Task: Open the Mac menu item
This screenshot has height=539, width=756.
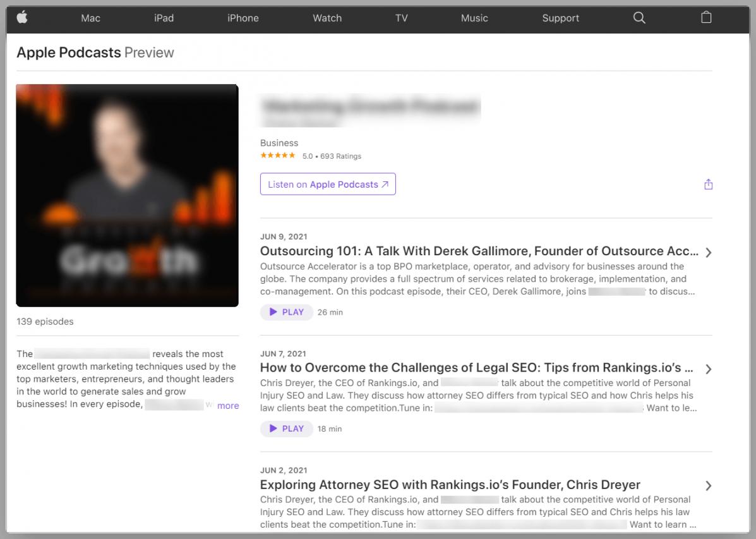Action: pos(90,18)
